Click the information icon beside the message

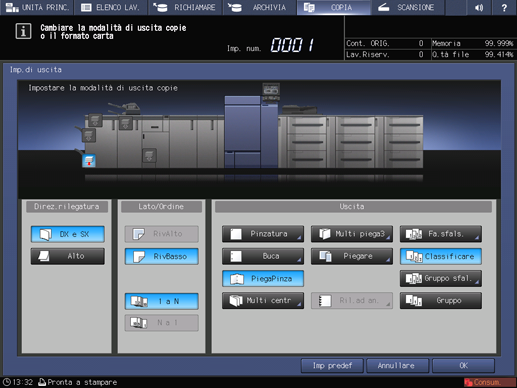tap(23, 31)
